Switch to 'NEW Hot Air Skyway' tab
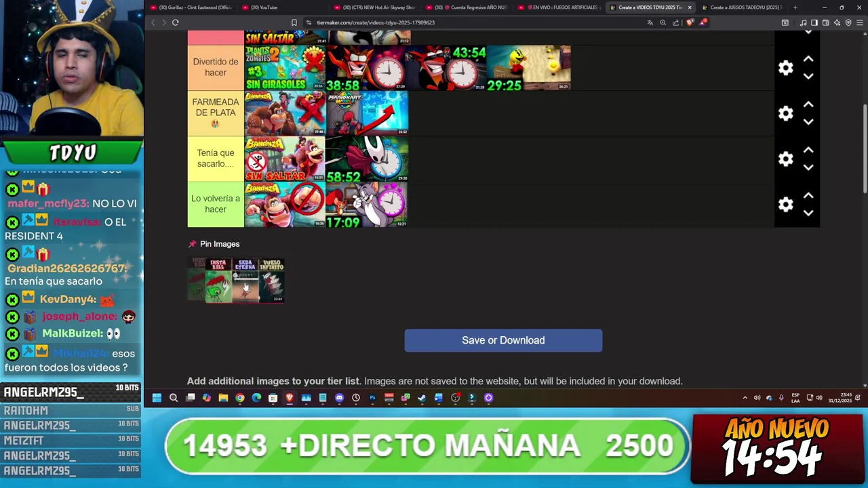 [x=375, y=7]
